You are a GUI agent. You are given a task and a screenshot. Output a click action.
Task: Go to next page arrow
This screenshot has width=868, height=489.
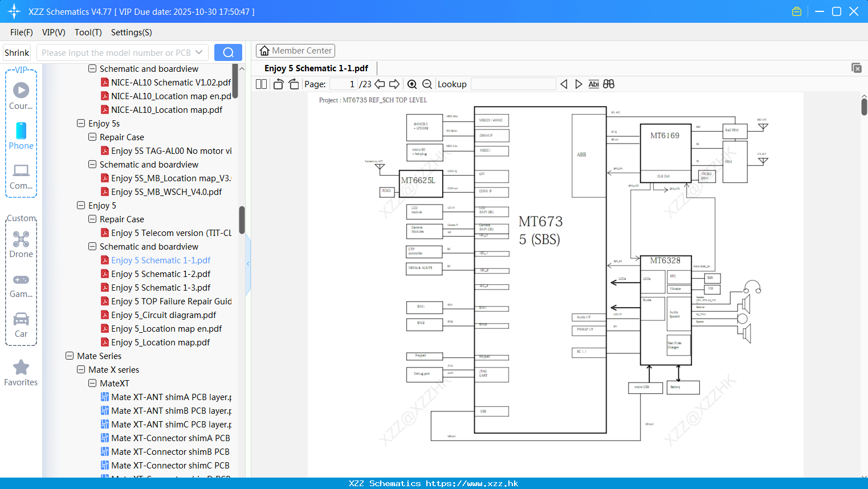394,84
